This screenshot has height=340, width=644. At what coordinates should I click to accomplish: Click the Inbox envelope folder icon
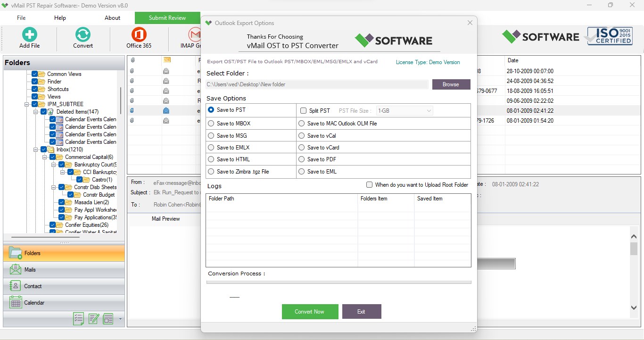click(51, 149)
